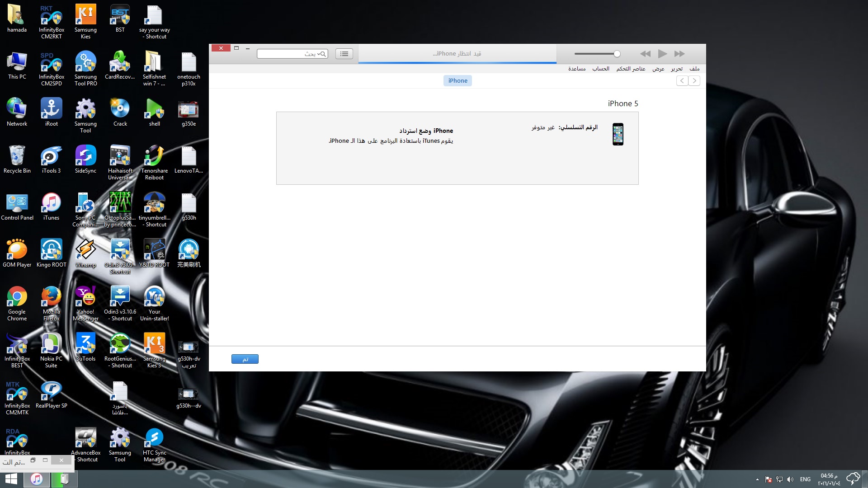The image size is (868, 488).
Task: Select the Samsung Kies desktop icon
Action: click(85, 22)
